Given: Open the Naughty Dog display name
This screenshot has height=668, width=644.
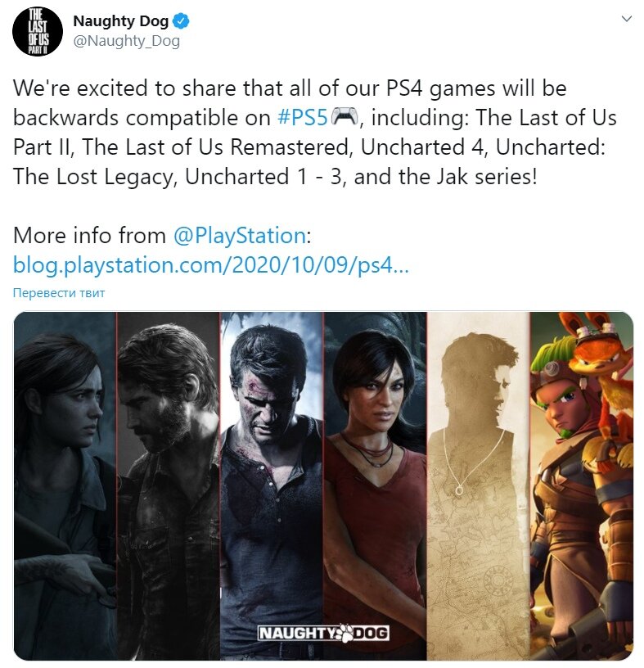Looking at the screenshot, I should point(121,21).
